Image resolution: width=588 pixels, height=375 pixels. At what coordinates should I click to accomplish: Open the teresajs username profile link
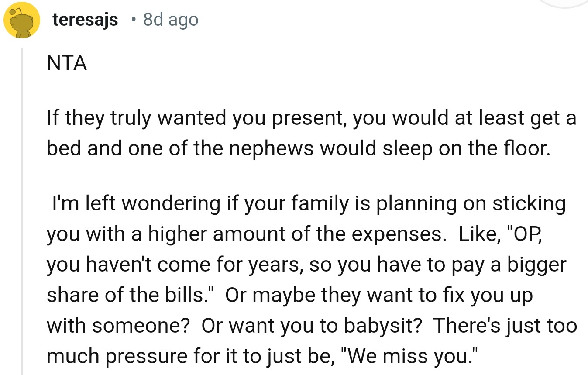click(85, 20)
